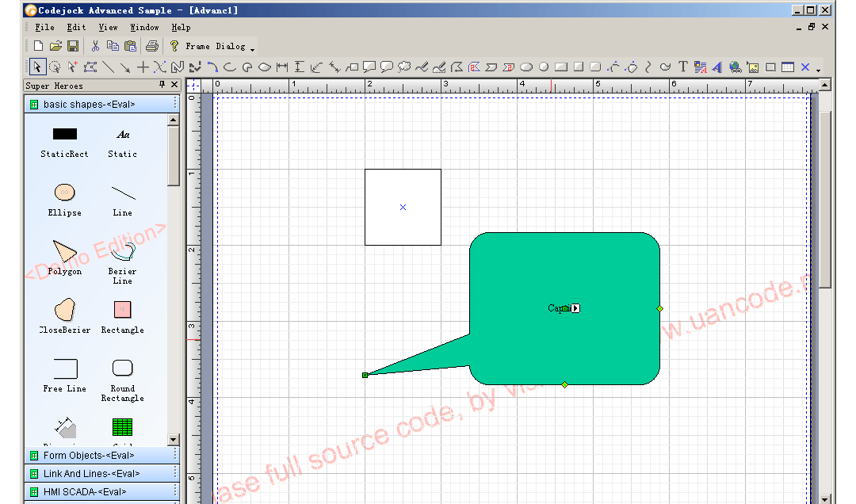This screenshot has width=856, height=504.
Task: Pick the CloseBezier shape
Action: [x=64, y=317]
